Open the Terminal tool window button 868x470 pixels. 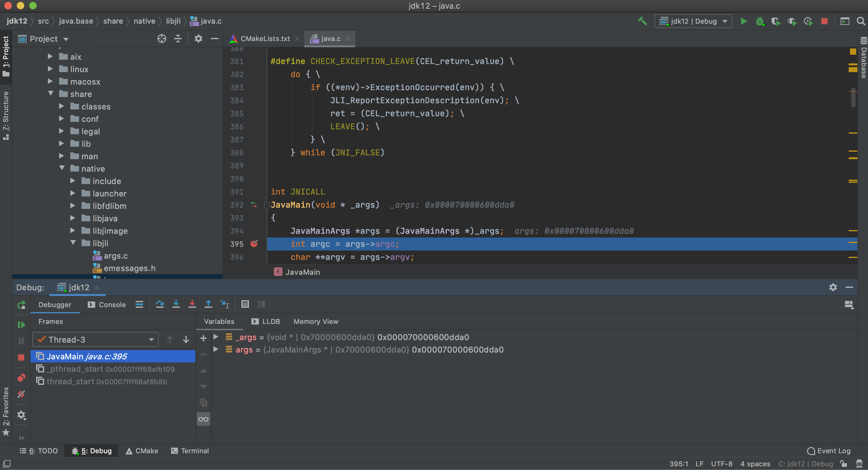[x=190, y=450]
